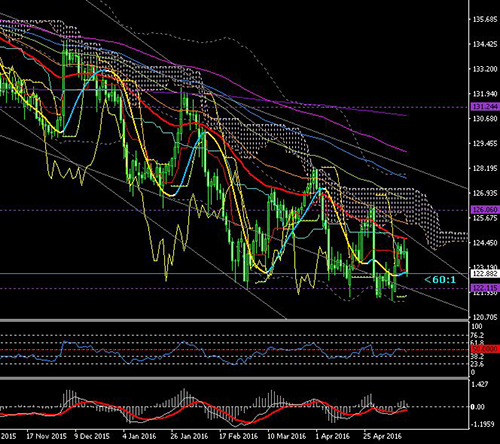This screenshot has width=500, height=444.
Task: Click the 4 Jan 2016 date label
Action: point(139,436)
